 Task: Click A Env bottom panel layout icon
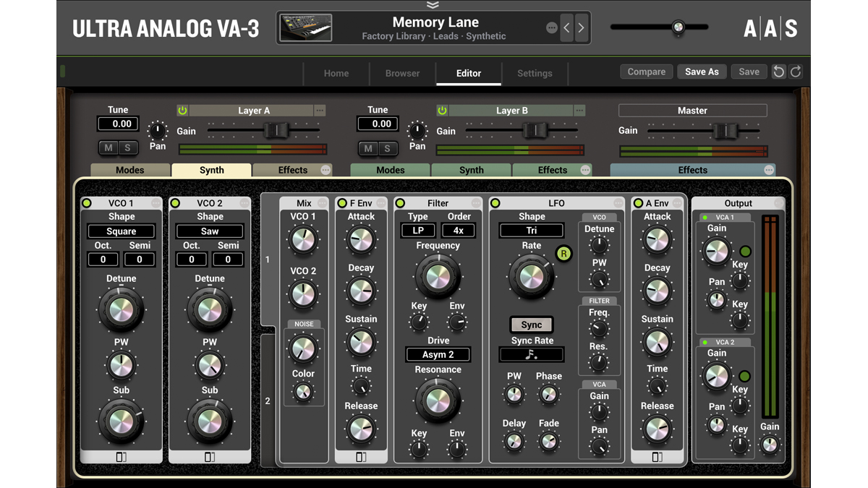pyautogui.click(x=657, y=457)
